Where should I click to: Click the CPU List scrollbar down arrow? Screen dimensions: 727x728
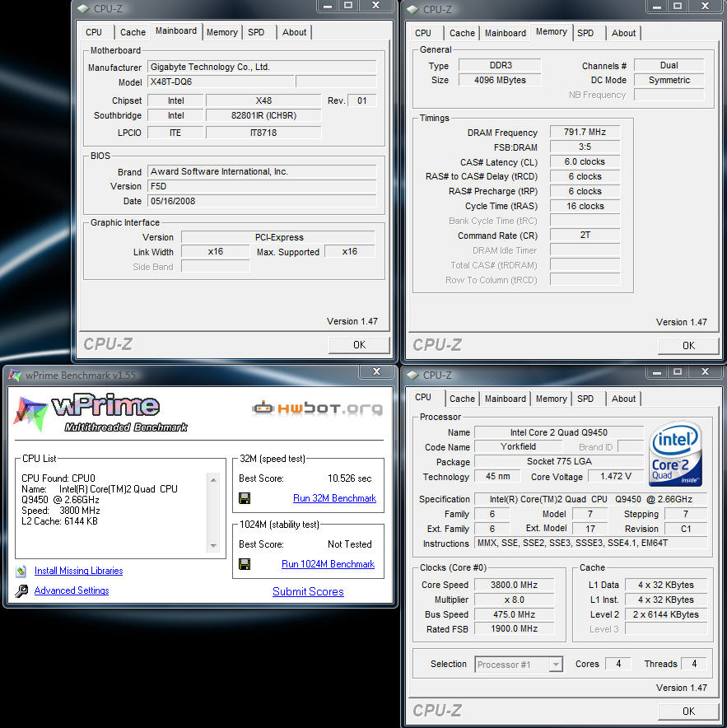coord(213,545)
